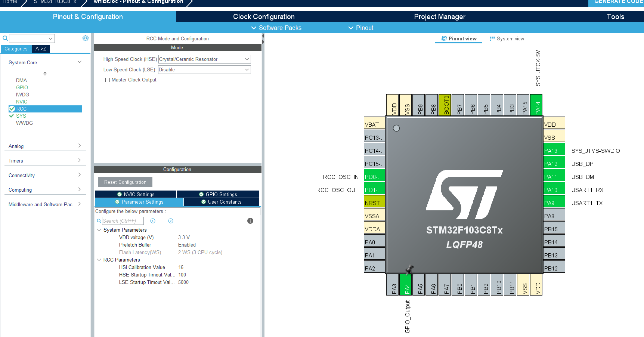Select GPIO in System Core list
Screen dimensions: 644x337
[22, 87]
